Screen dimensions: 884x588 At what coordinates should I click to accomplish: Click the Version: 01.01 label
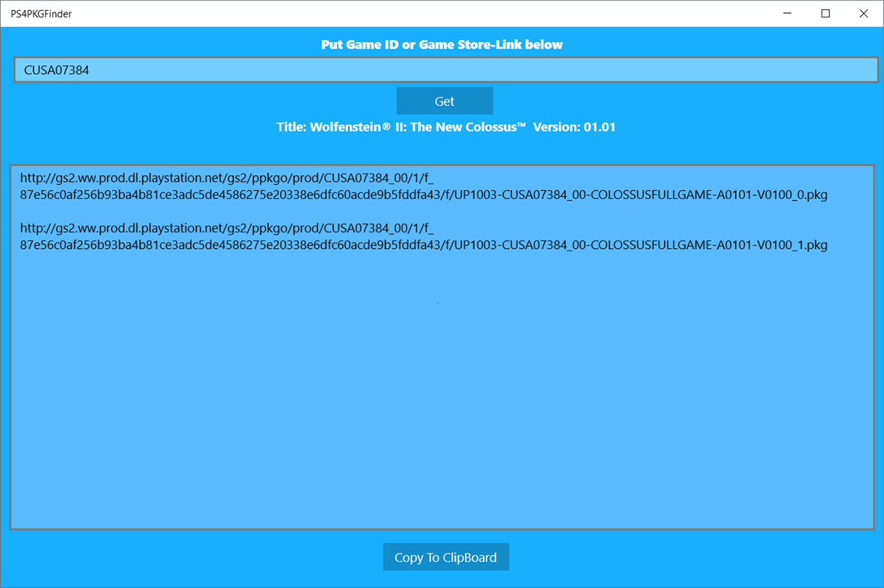(x=575, y=127)
